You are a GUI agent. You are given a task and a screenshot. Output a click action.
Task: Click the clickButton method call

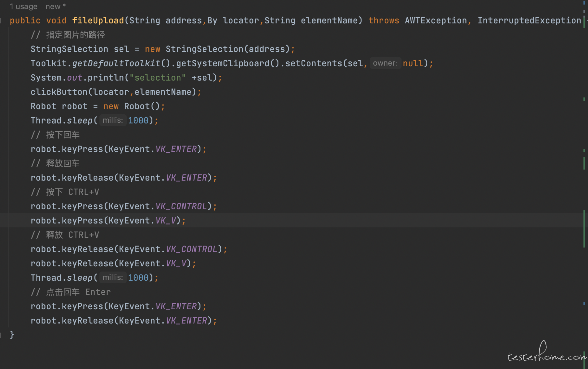(59, 92)
